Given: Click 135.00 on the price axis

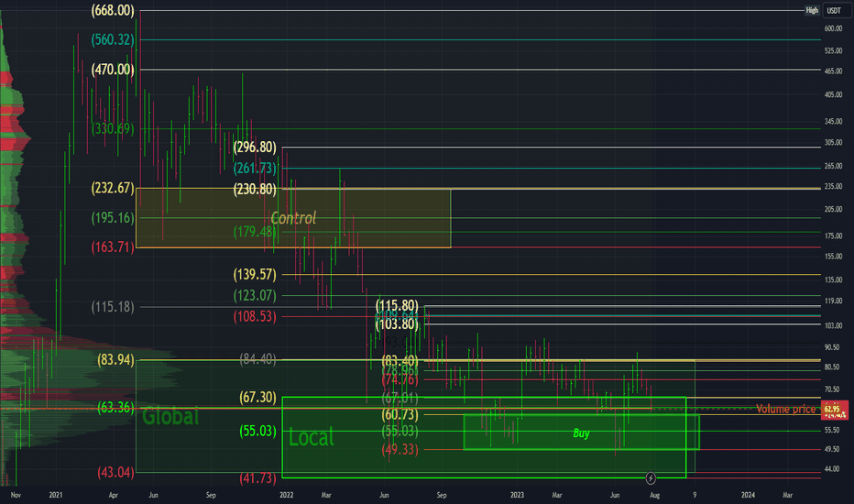Looking at the screenshot, I should (833, 280).
